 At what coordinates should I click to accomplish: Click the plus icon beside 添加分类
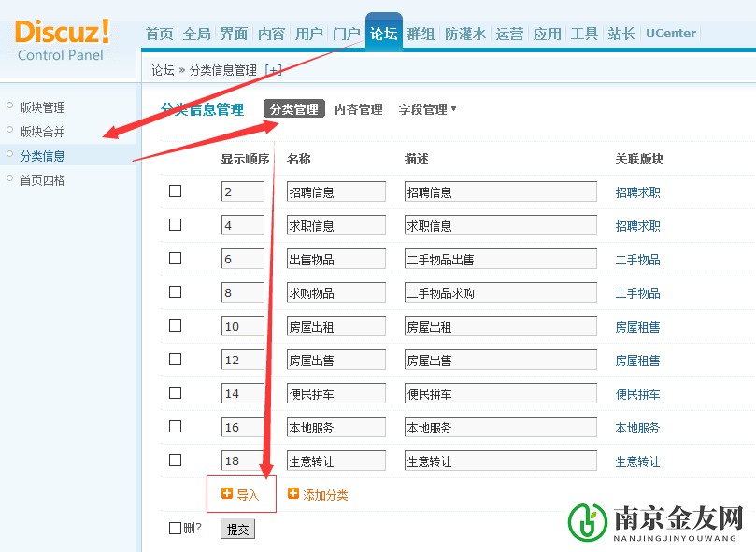[294, 492]
